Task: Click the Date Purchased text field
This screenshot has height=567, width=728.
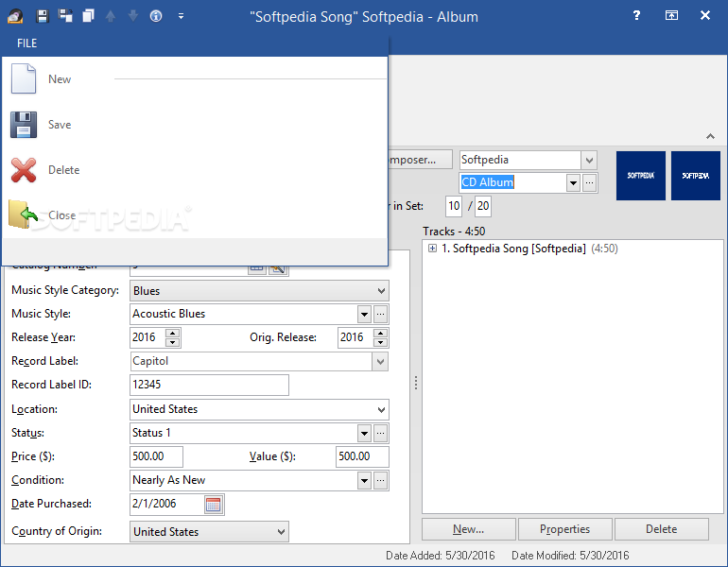Action: (x=166, y=504)
